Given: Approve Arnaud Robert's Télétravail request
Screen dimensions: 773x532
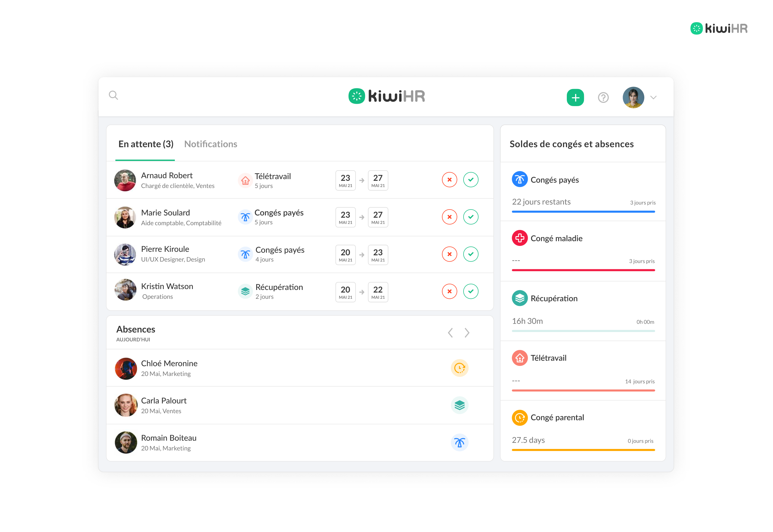Looking at the screenshot, I should 470,180.
